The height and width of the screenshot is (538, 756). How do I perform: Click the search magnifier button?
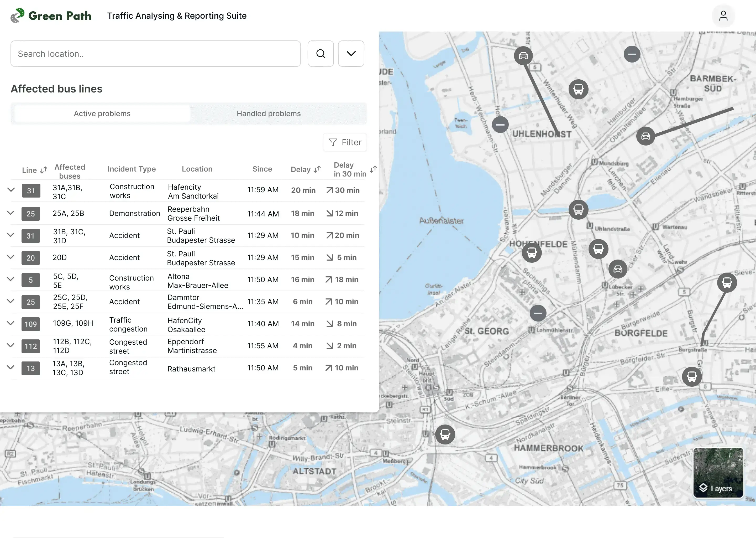coord(321,54)
